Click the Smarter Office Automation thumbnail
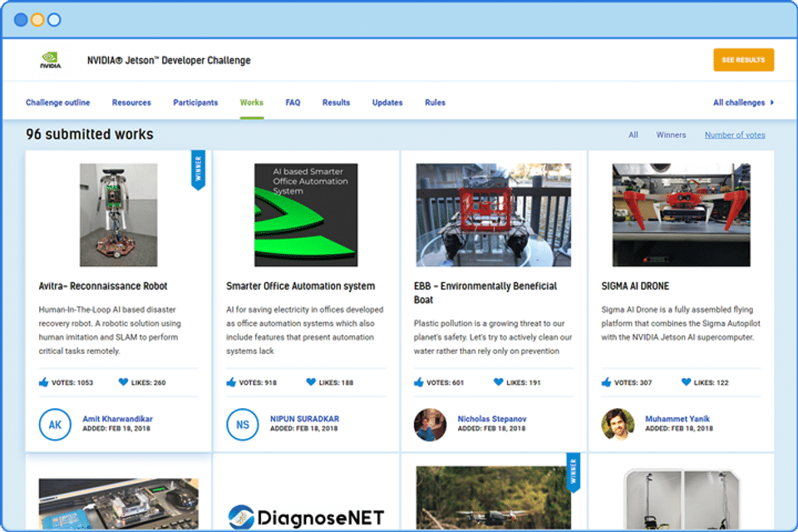This screenshot has width=798, height=532. 306,214
